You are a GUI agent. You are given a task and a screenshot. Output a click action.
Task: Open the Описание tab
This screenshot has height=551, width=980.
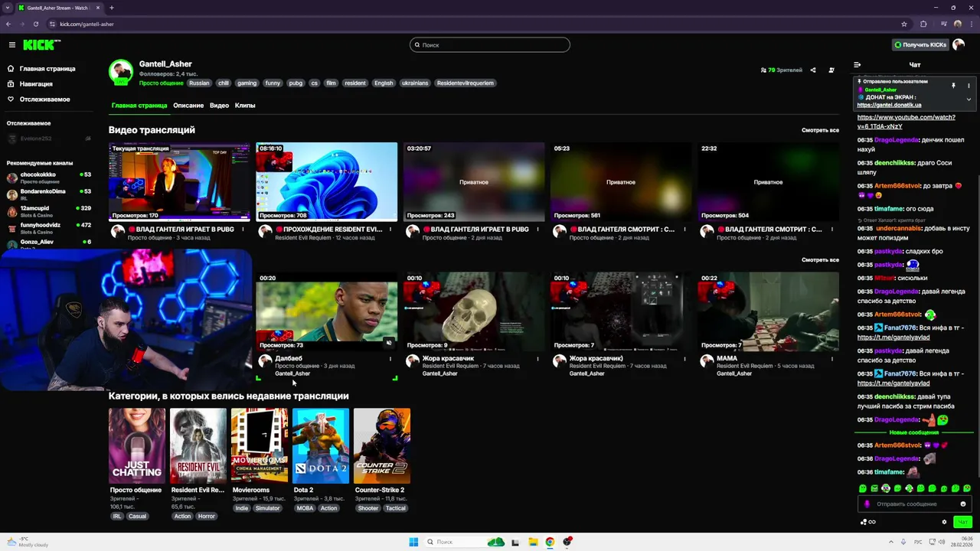(188, 106)
